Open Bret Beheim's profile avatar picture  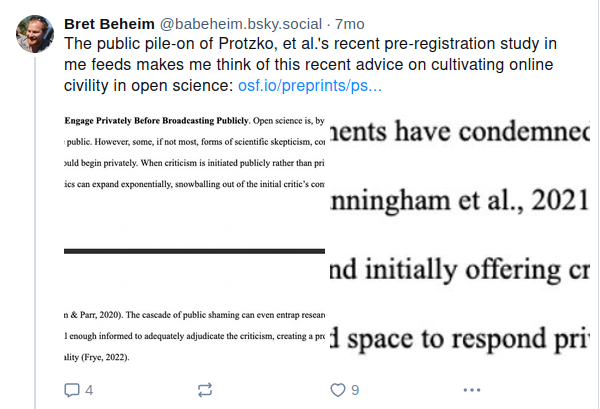tap(35, 34)
